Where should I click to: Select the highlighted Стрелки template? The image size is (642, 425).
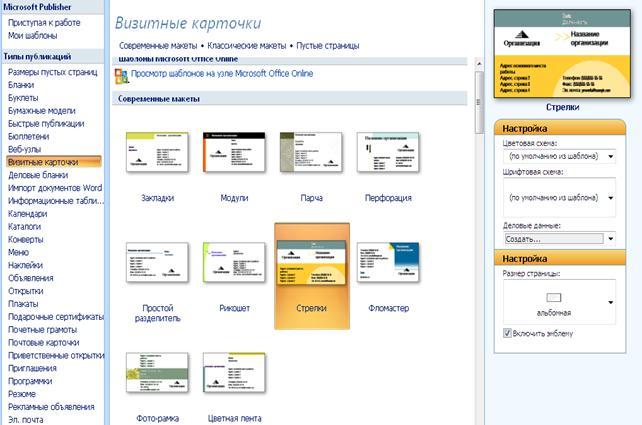pos(312,276)
